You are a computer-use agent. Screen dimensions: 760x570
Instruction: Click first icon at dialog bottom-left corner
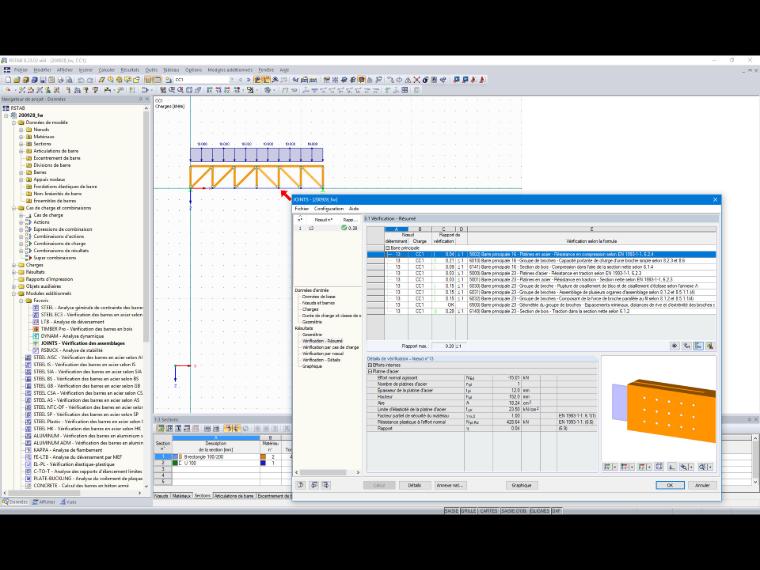pyautogui.click(x=301, y=485)
